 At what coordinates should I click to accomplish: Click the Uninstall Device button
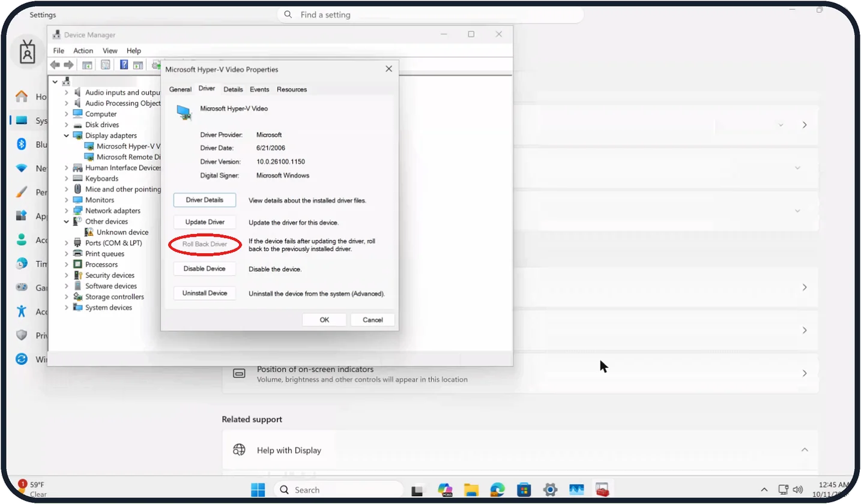pyautogui.click(x=205, y=293)
